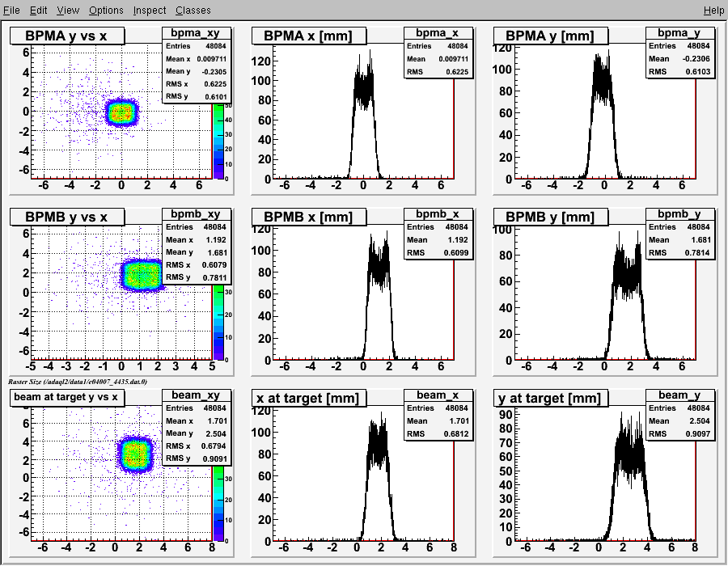Screen dimensions: 728x566
Task: Select the 'y at target [mm]' title
Action: click(x=551, y=398)
